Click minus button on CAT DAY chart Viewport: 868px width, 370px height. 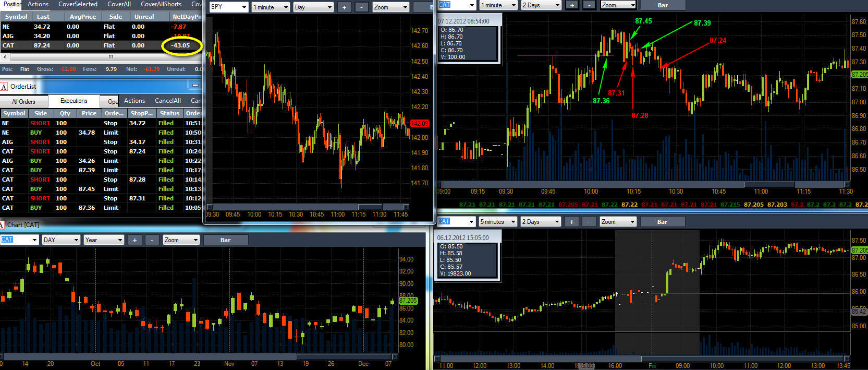(152, 240)
